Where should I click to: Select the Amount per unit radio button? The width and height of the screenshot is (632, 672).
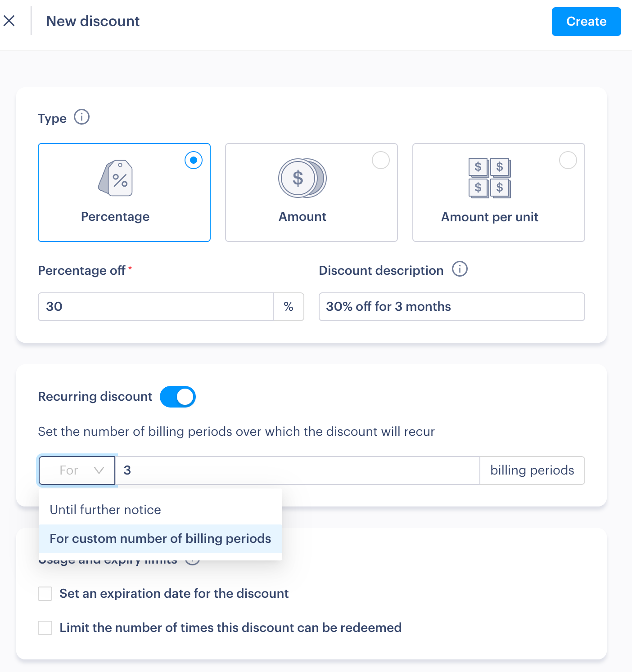click(568, 160)
